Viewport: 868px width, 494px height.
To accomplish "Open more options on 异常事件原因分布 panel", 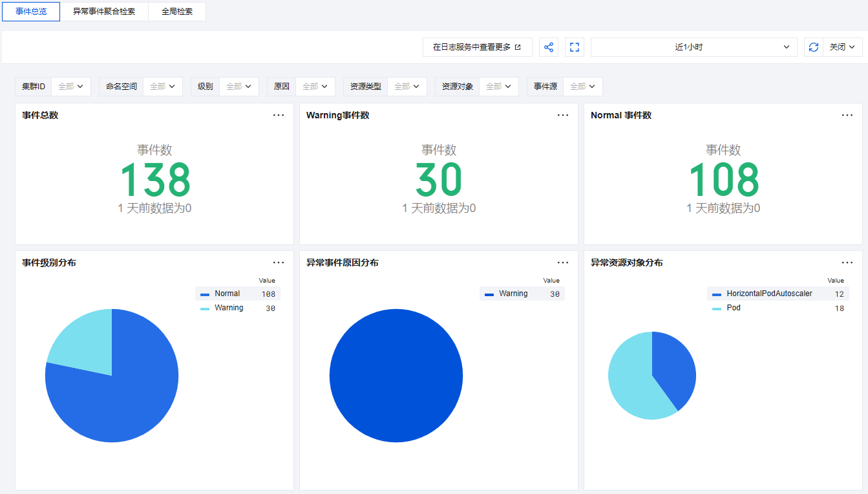I will 563,263.
